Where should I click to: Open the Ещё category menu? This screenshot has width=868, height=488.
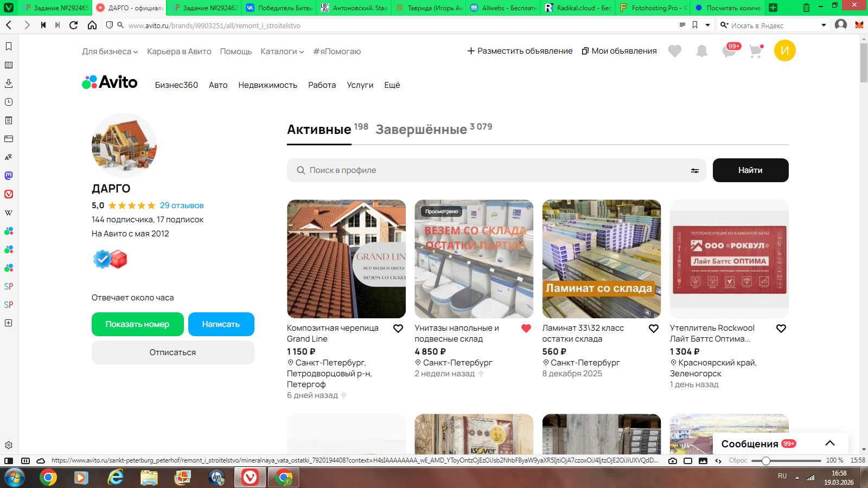[392, 85]
